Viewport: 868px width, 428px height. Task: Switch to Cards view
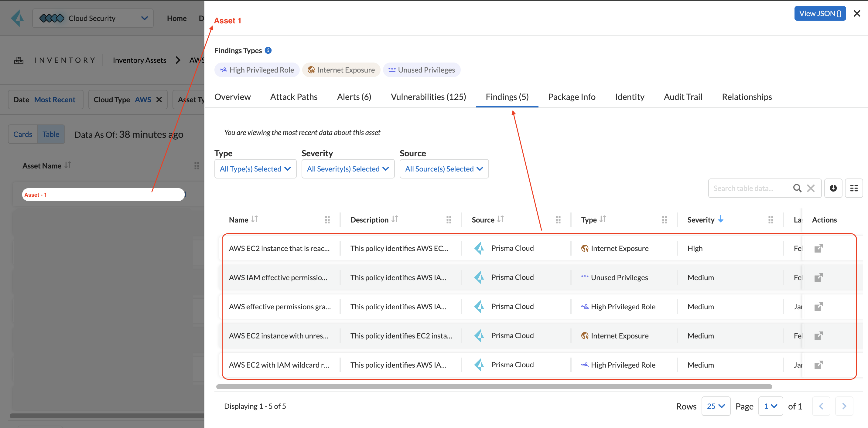coord(22,134)
